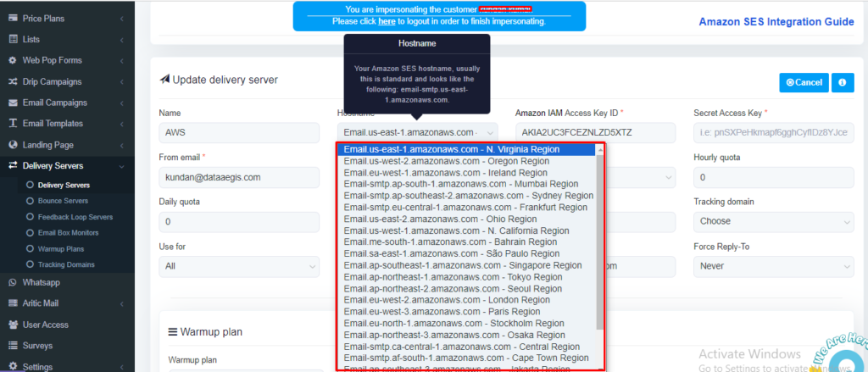Image resolution: width=868 pixels, height=372 pixels.
Task: Expand the Lists menu chevron
Action: click(121, 40)
